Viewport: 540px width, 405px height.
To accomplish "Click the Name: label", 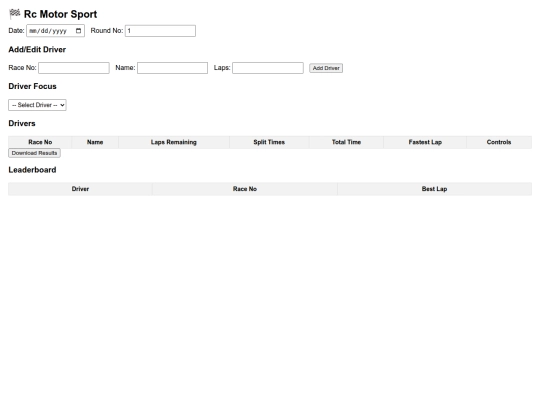I will click(x=125, y=68).
